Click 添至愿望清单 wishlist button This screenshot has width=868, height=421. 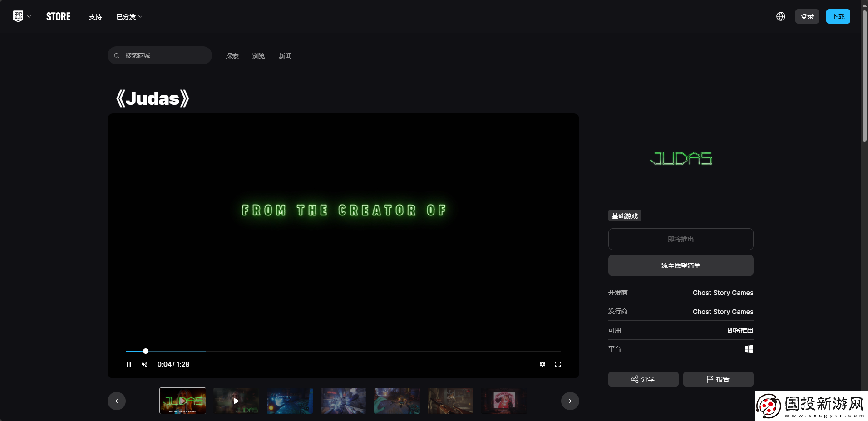pos(681,265)
